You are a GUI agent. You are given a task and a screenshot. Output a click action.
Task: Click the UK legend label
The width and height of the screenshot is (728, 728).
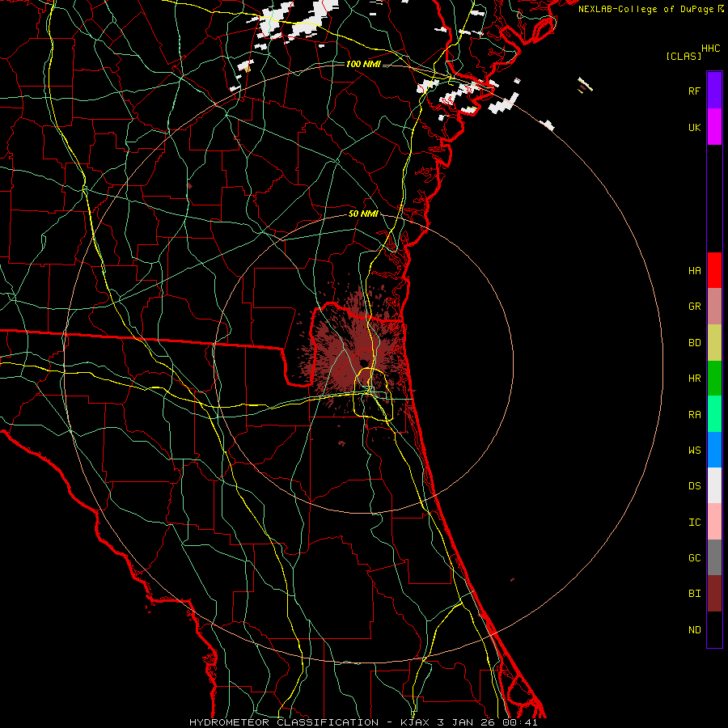[694, 127]
